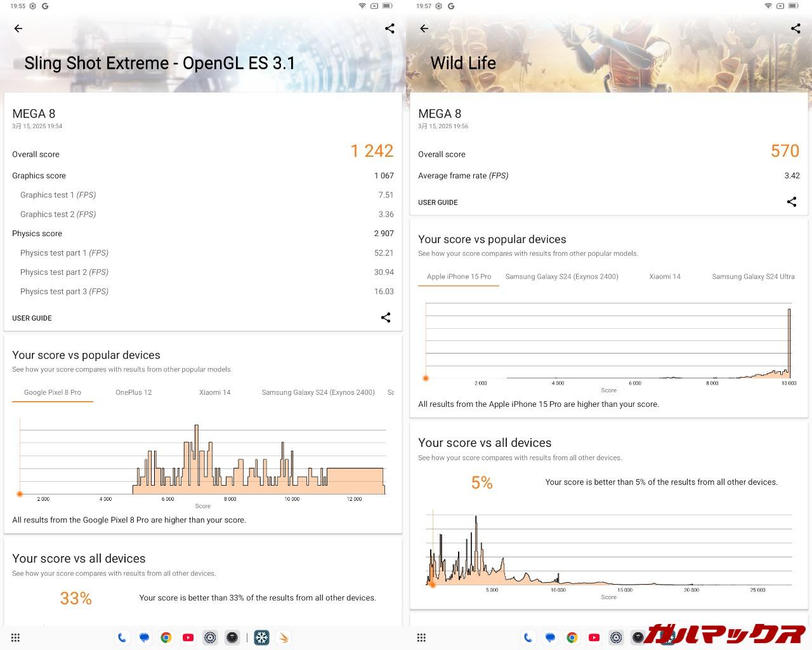Click share icon beside Sling Shot USER GUIDE
This screenshot has height=650, width=812.
click(x=386, y=317)
